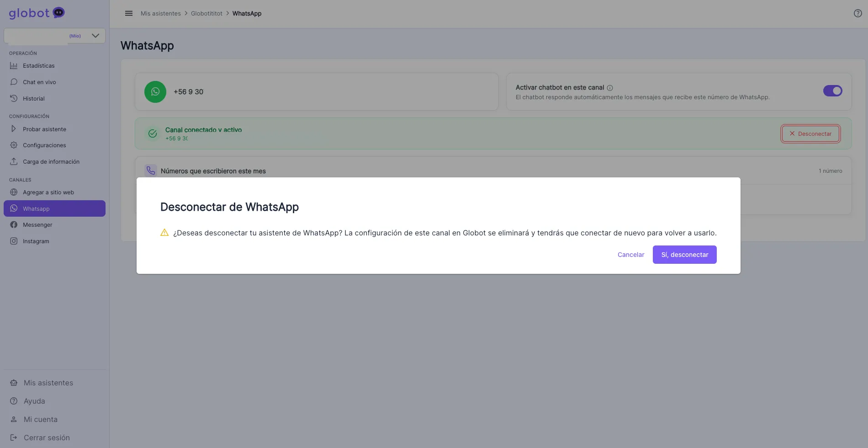Confirm with Sí, desconectar button
This screenshot has width=868, height=448.
(x=684, y=255)
